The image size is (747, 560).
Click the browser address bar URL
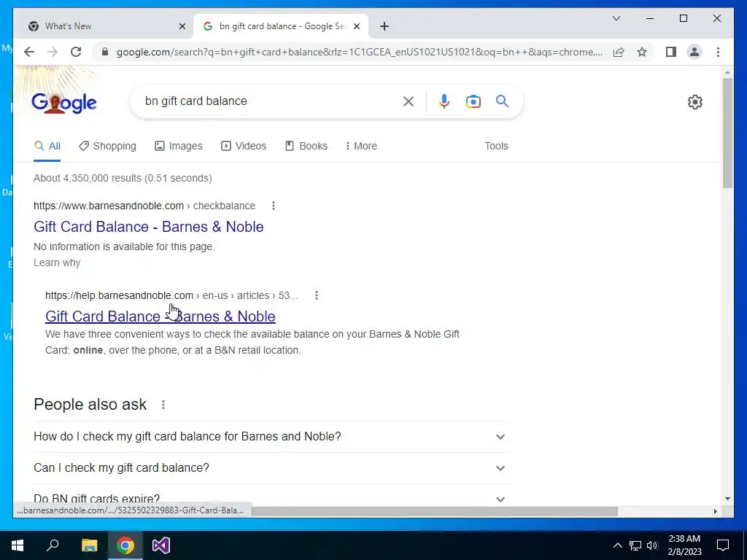click(x=360, y=52)
